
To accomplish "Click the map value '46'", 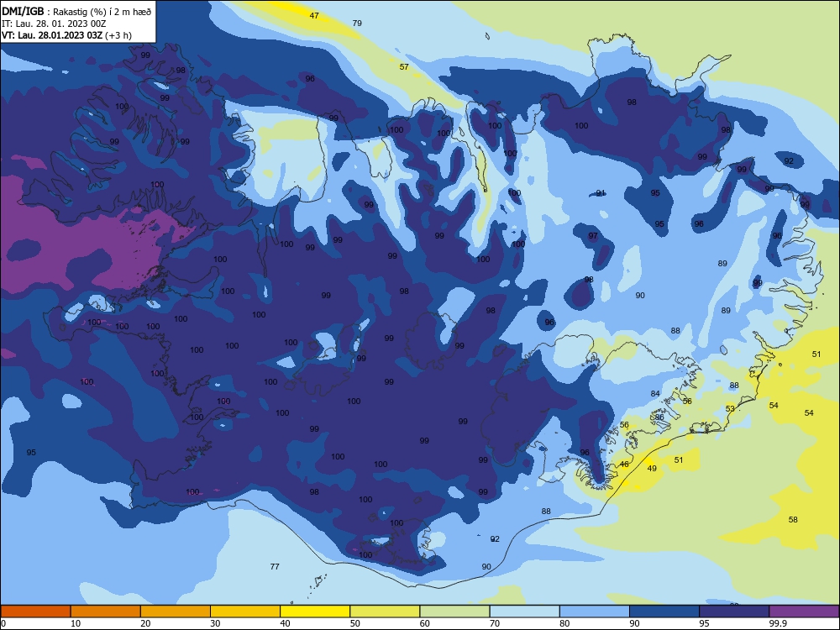I will [x=624, y=464].
